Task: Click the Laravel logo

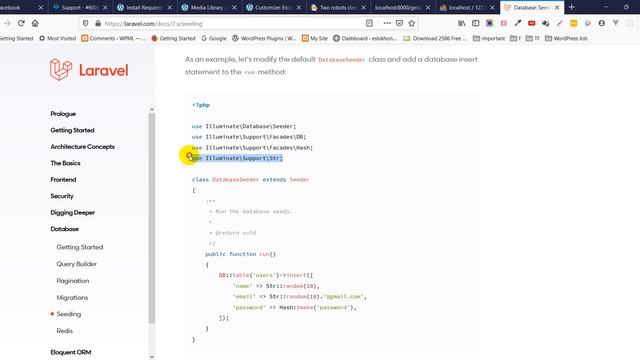Action: point(89,70)
